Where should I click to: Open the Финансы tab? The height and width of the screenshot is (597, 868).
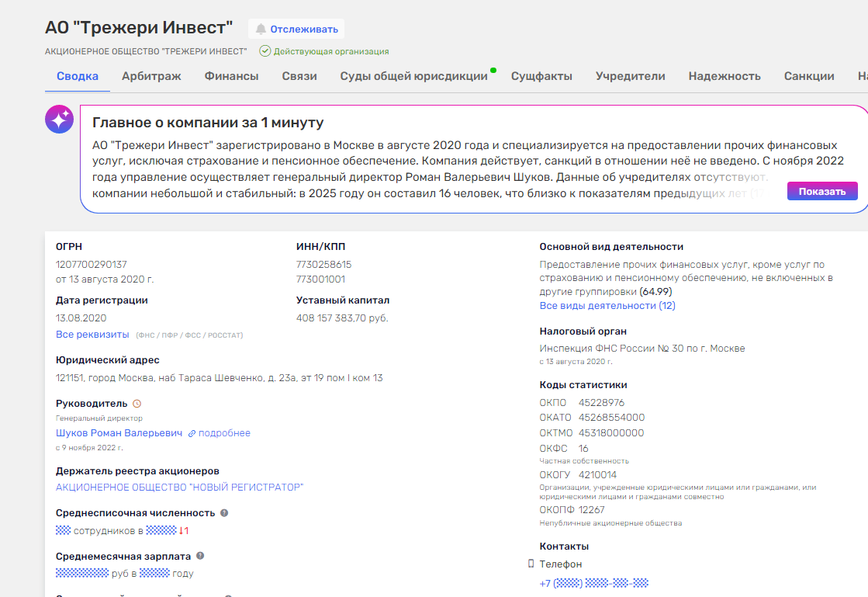(x=231, y=76)
